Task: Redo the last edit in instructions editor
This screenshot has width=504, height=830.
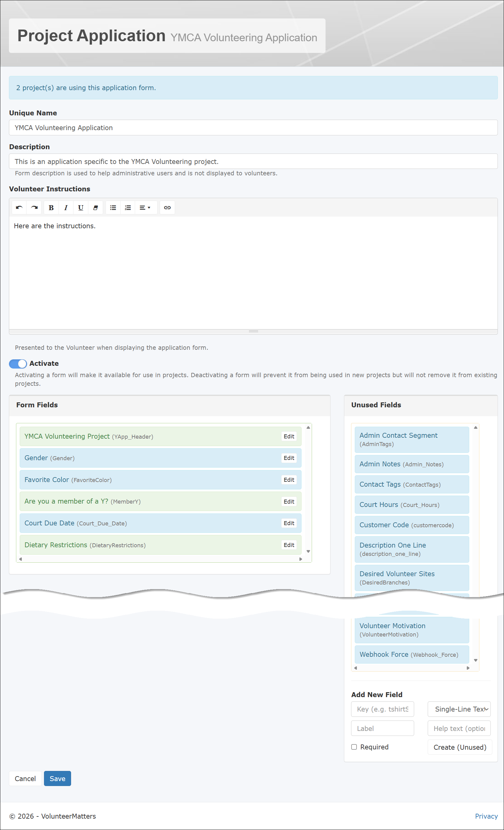Action: point(34,207)
